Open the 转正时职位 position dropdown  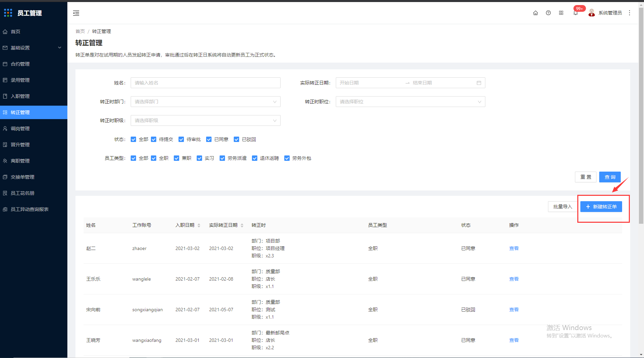coord(410,102)
